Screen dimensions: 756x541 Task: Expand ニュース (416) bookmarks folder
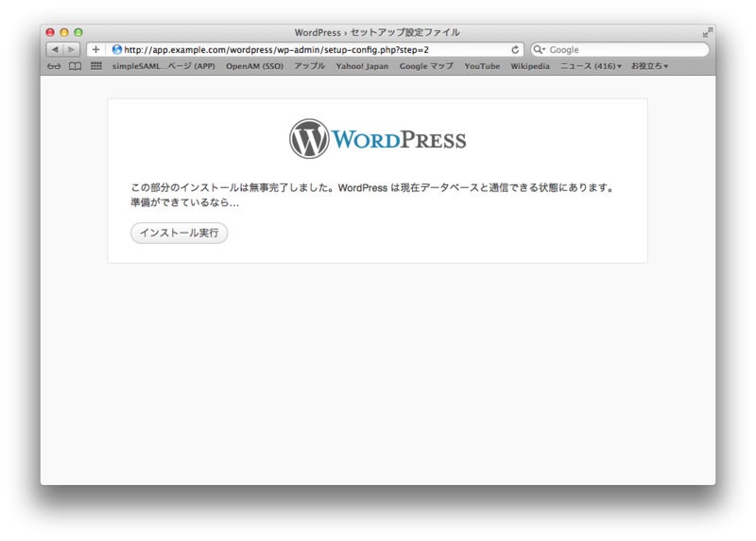pyautogui.click(x=591, y=66)
